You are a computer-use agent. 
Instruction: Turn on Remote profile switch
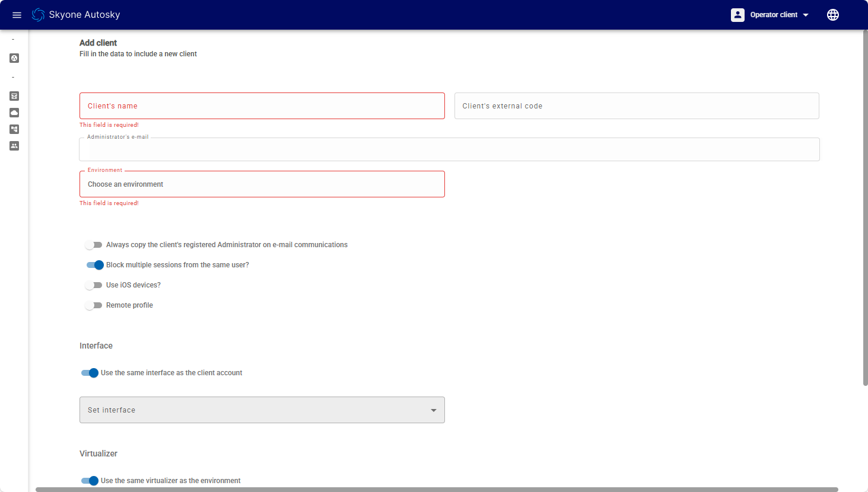pyautogui.click(x=93, y=305)
